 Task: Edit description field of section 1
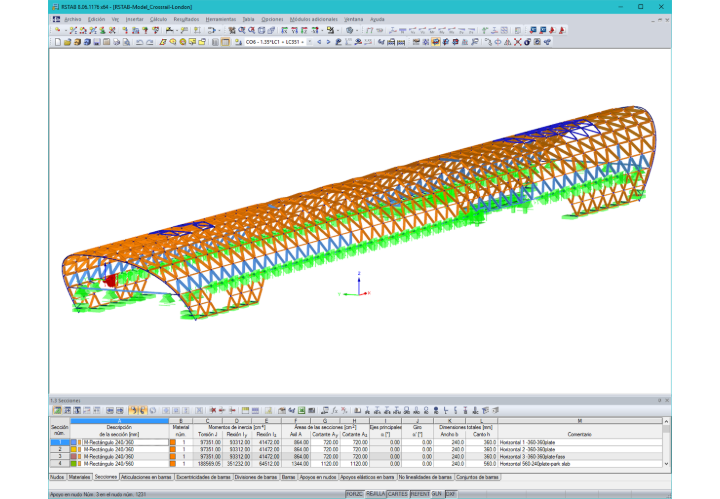click(125, 443)
